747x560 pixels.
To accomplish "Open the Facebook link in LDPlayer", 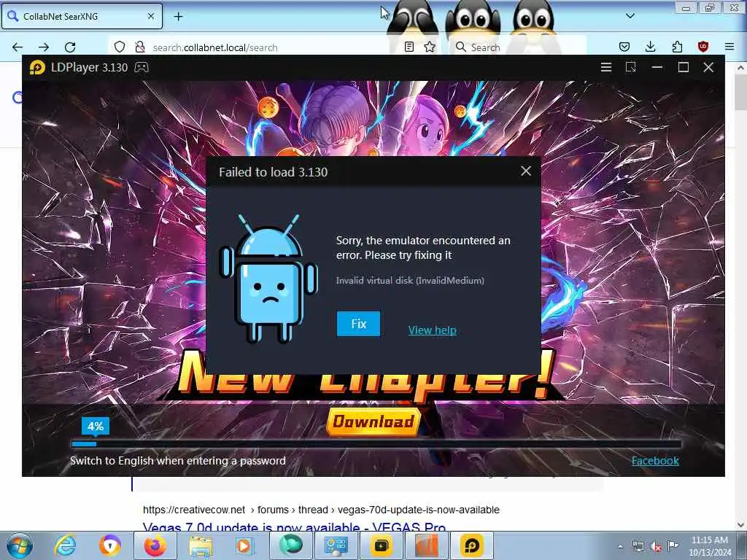I will (x=655, y=461).
